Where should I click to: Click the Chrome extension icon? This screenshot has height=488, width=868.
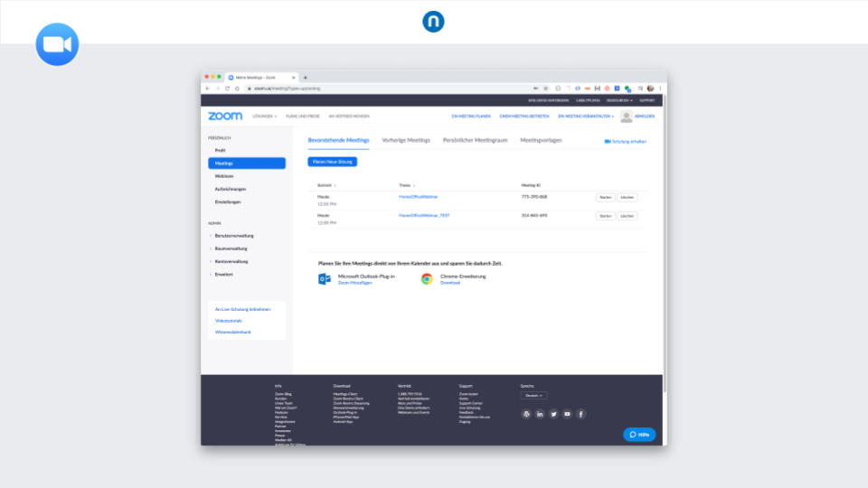pyautogui.click(x=427, y=279)
